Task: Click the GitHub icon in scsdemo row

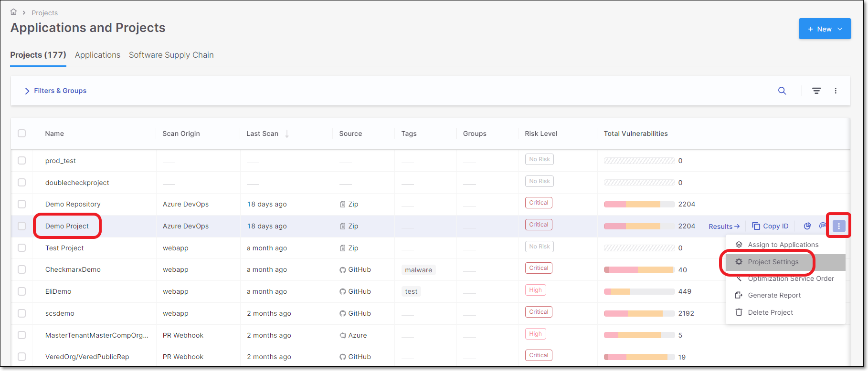Action: [343, 313]
